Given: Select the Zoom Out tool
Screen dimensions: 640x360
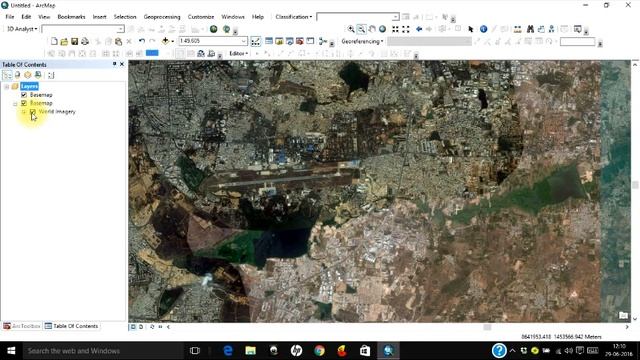Looking at the screenshot, I should click(361, 29).
